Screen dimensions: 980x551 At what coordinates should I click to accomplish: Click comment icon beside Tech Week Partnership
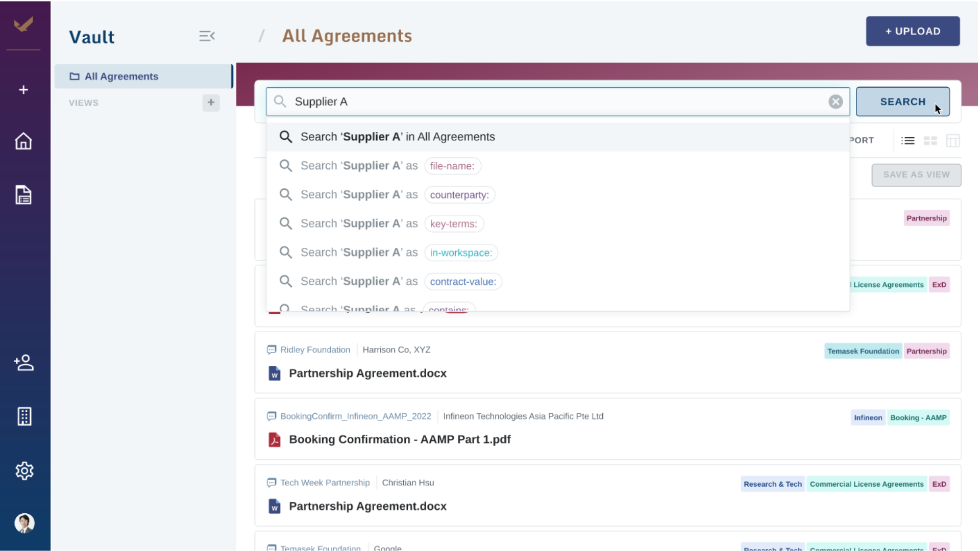(x=272, y=483)
